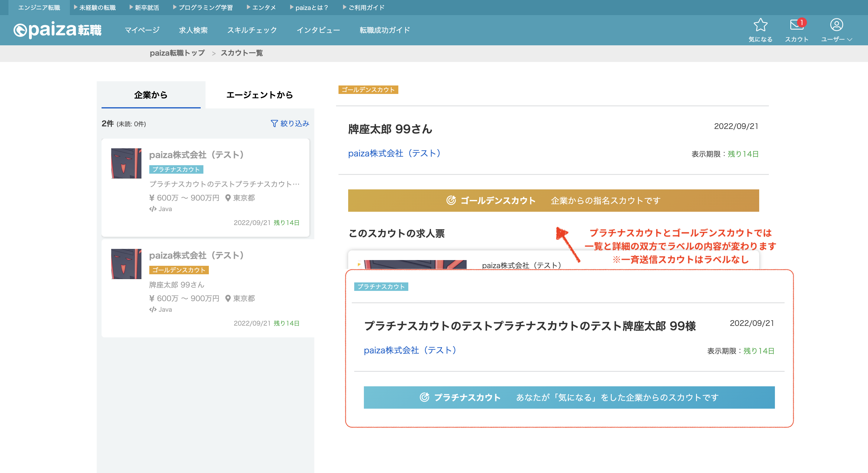Open the プログラミング学習 top link
Screen dimensions: 868x473
click(x=203, y=8)
